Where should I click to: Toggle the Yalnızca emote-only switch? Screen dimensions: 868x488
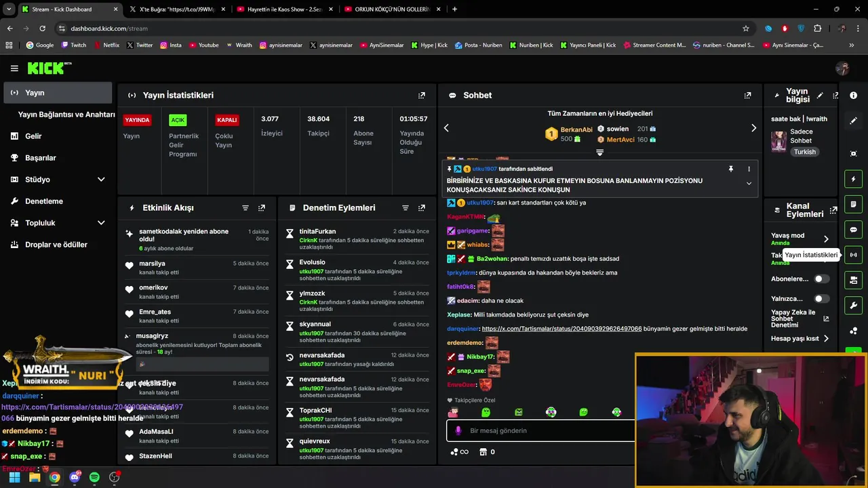click(821, 299)
